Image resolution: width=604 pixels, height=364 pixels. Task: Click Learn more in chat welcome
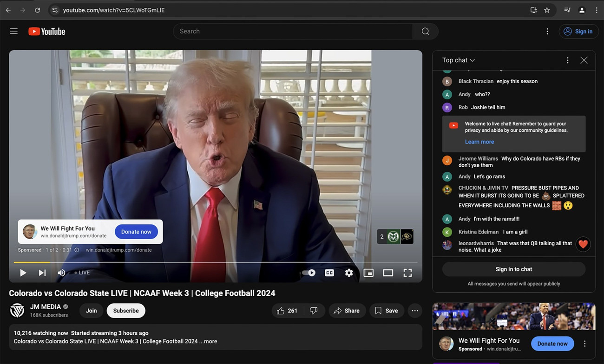(x=479, y=142)
